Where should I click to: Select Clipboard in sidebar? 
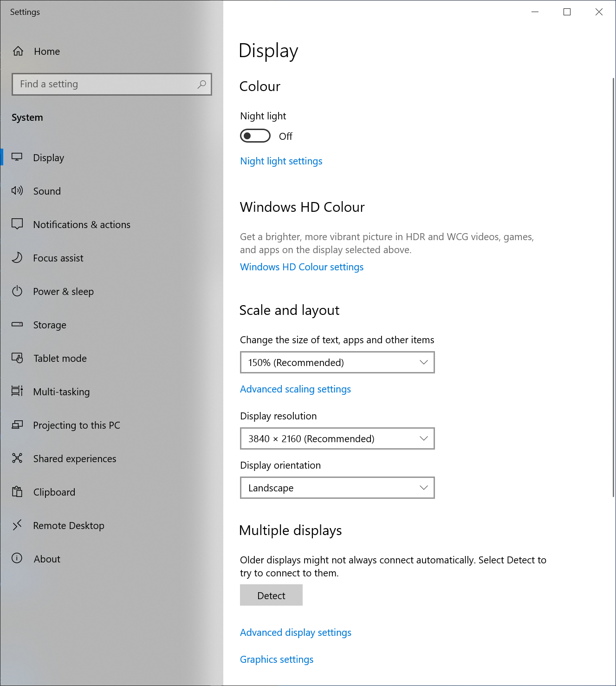(111, 492)
